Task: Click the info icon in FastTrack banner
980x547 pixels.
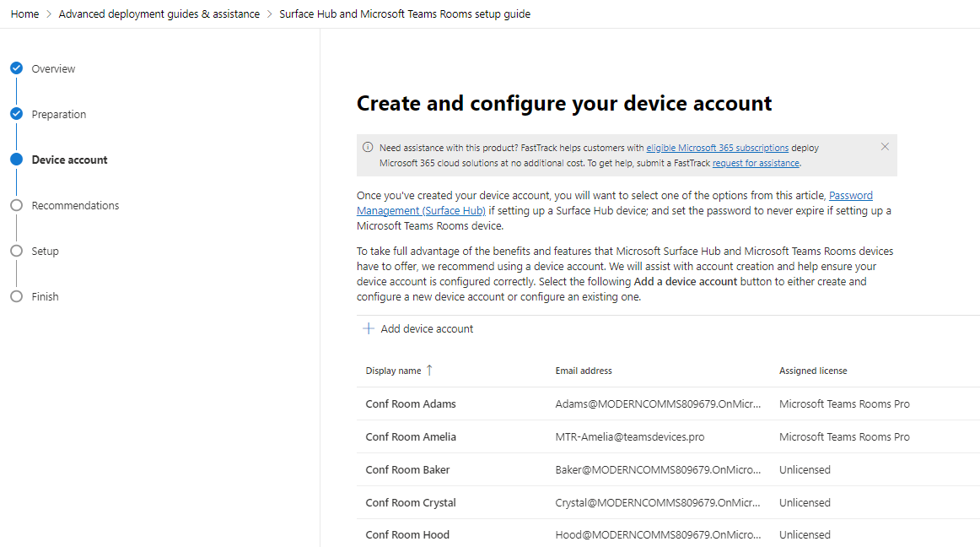Action: coord(368,147)
